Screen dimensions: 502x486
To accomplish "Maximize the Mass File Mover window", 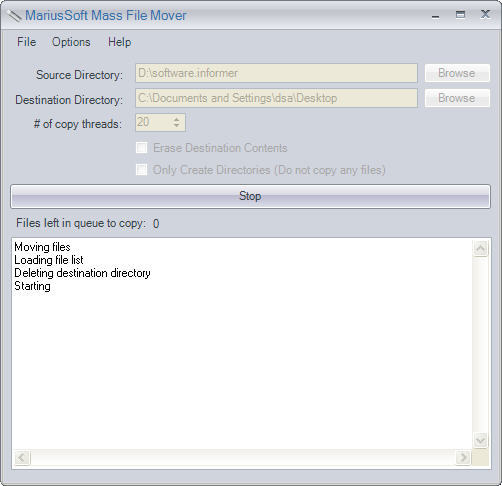I will click(460, 15).
